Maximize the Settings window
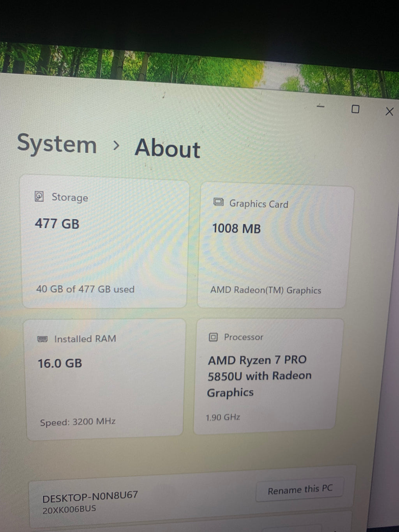The width and height of the screenshot is (399, 532). pyautogui.click(x=355, y=109)
